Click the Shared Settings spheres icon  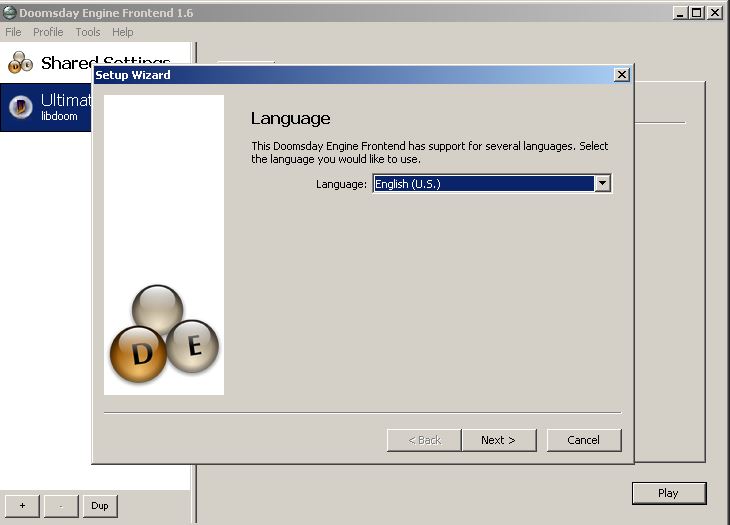click(x=20, y=63)
